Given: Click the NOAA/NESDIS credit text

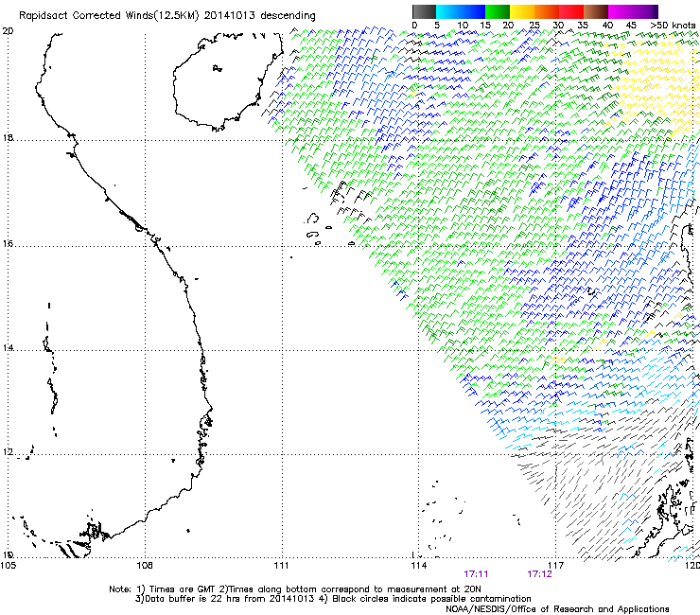Looking at the screenshot, I should pyautogui.click(x=557, y=608).
